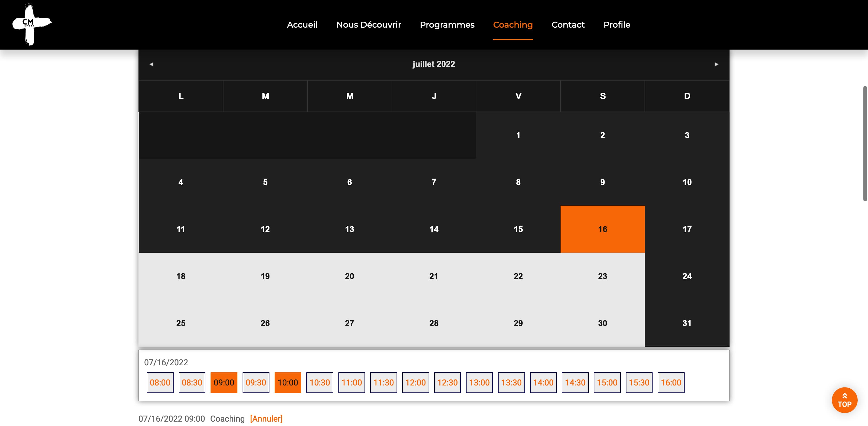Select the Accueil home tab
868x426 pixels.
302,25
